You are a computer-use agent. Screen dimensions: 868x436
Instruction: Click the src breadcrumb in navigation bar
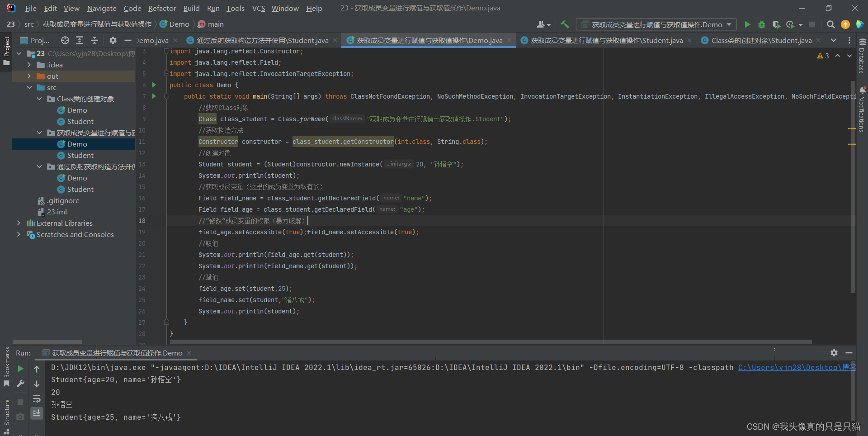click(29, 24)
